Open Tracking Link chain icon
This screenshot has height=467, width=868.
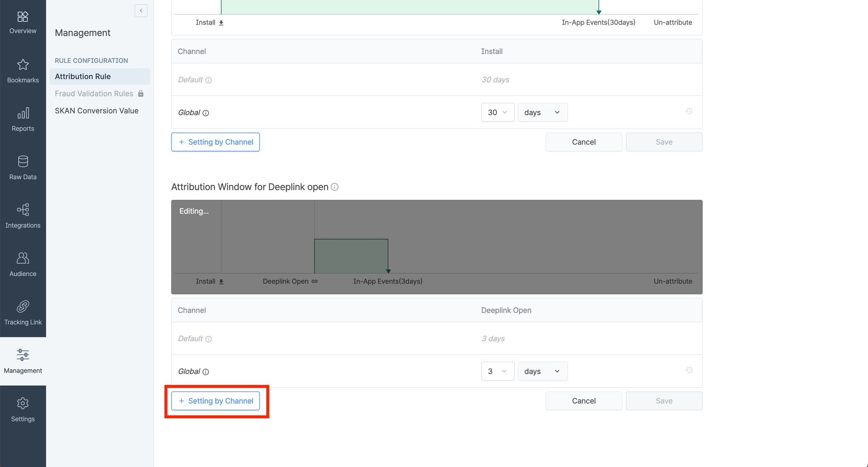[23, 307]
